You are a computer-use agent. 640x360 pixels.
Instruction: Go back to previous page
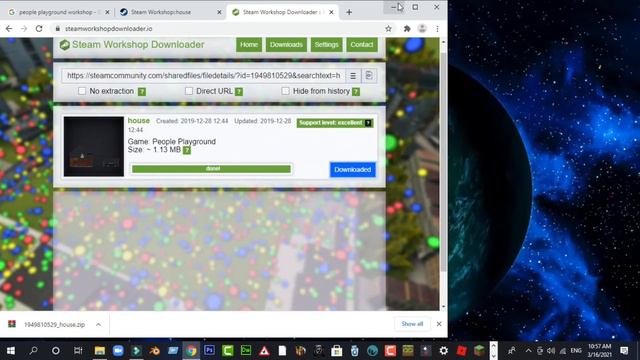tap(9, 29)
